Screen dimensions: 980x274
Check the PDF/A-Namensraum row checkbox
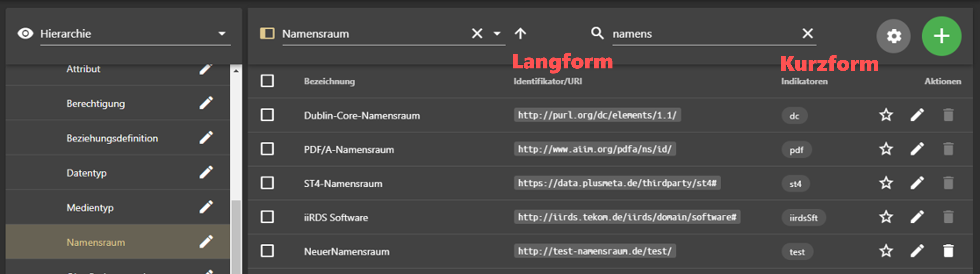[267, 149]
